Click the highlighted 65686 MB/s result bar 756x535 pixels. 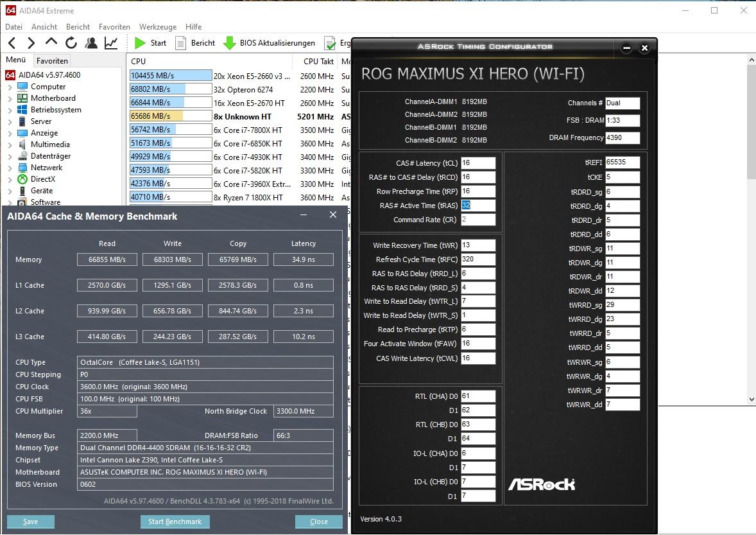click(171, 116)
